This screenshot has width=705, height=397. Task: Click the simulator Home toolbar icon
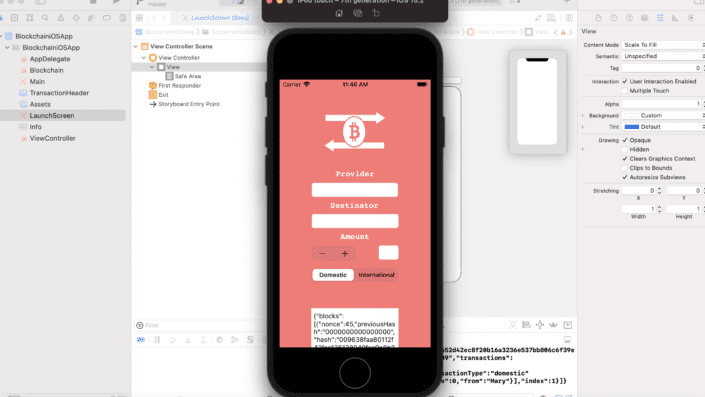(x=339, y=13)
